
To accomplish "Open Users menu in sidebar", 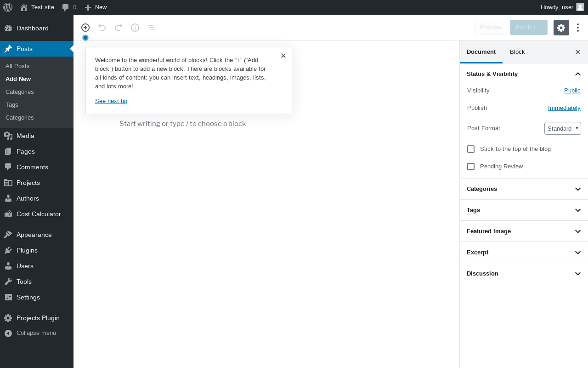I will point(37,266).
